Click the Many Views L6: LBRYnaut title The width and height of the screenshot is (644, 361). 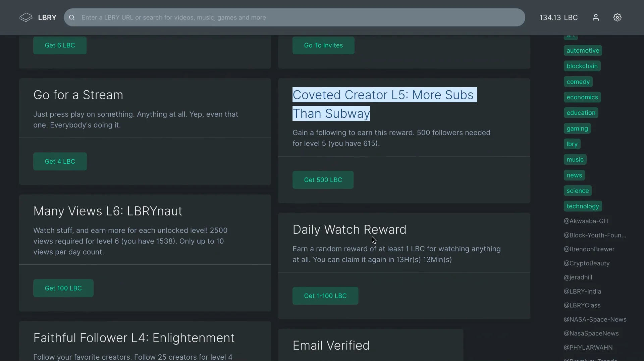click(x=108, y=211)
